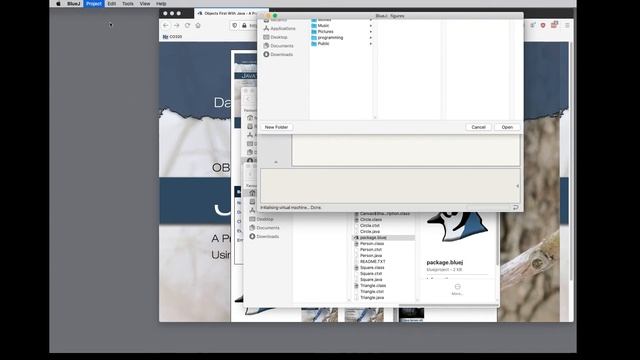
Task: Select Circle.ctxt in the file list
Action: [x=370, y=225]
